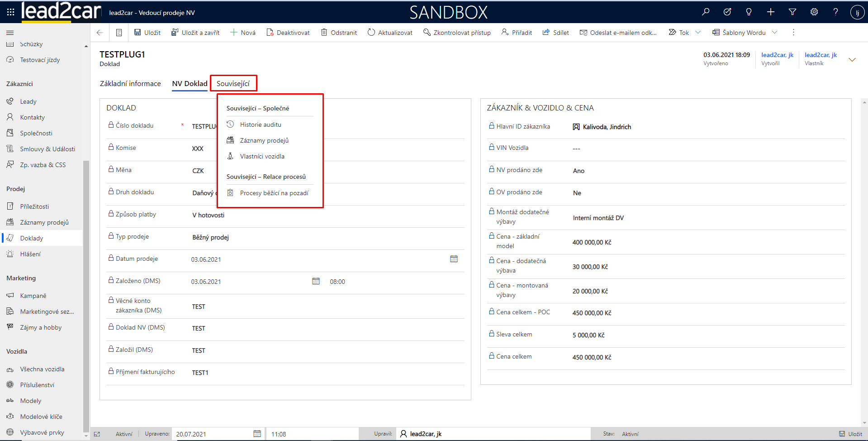Open calendar picker for Datum prodeje
The height and width of the screenshot is (441, 868).
click(x=454, y=259)
